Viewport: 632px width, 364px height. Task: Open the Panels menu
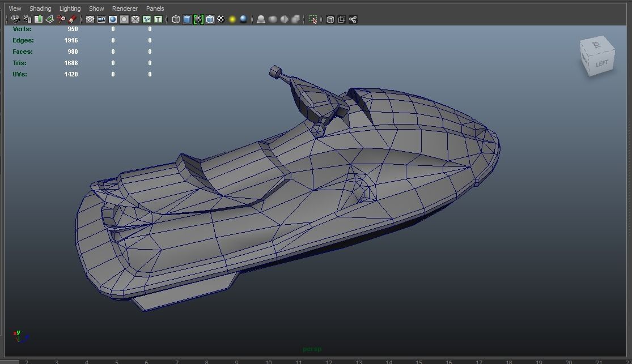coord(155,8)
